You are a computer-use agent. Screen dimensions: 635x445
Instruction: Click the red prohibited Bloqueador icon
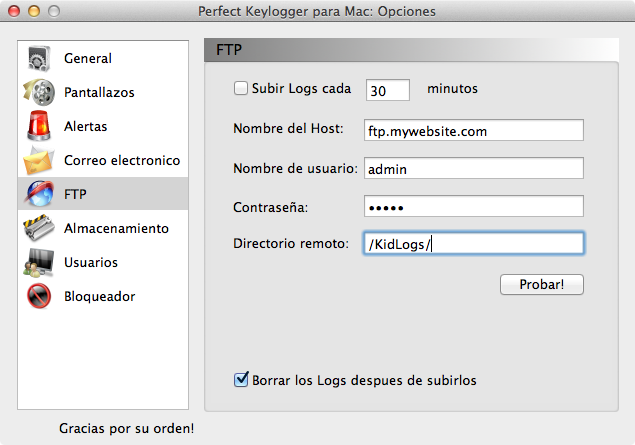click(39, 296)
